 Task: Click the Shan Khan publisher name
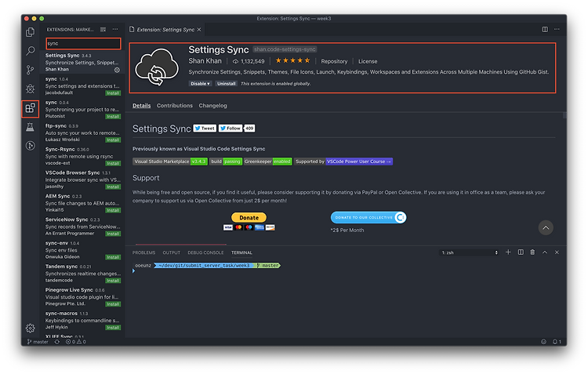click(205, 61)
